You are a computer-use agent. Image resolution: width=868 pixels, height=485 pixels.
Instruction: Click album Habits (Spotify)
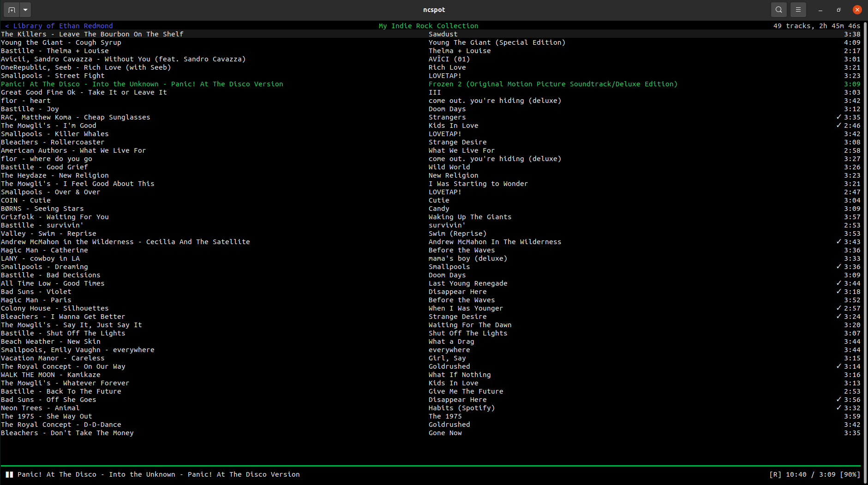pos(461,408)
